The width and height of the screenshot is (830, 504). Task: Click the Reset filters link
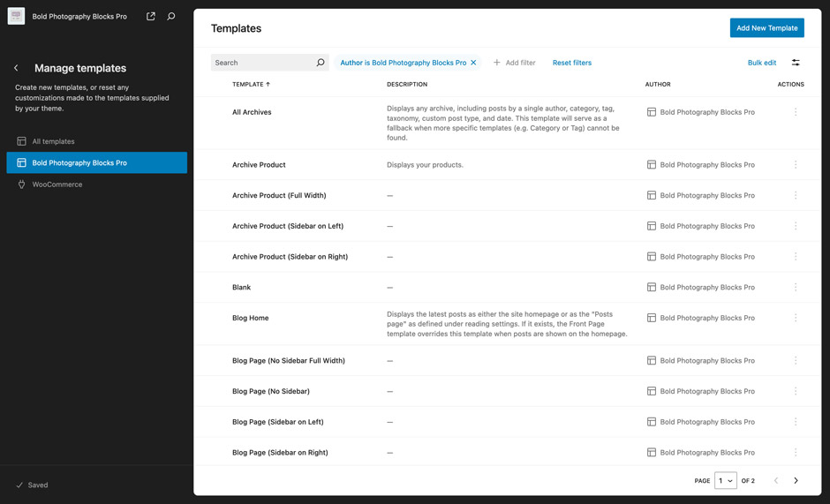click(571, 63)
